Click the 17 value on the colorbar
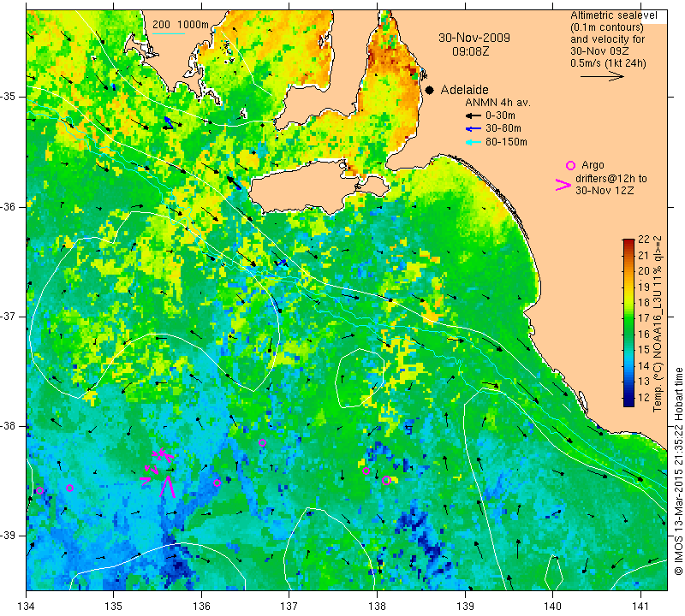The height and width of the screenshot is (616, 685). 644,318
